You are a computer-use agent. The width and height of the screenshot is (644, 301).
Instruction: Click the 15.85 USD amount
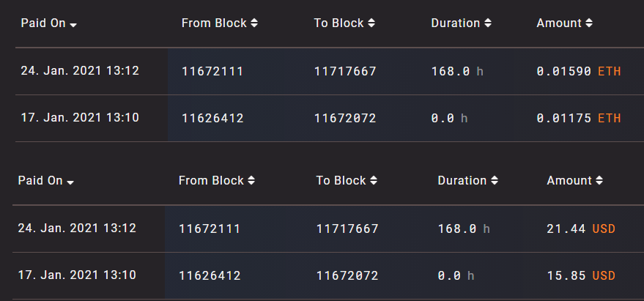pos(580,276)
